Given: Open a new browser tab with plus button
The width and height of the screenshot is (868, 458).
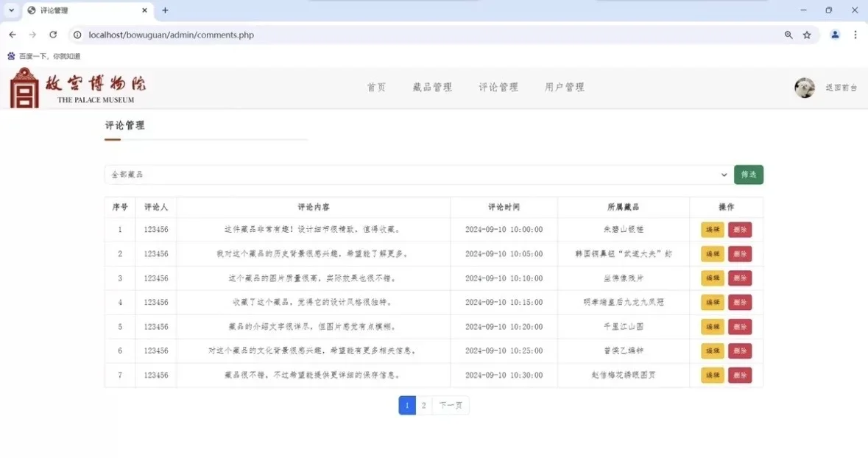Looking at the screenshot, I should (165, 10).
